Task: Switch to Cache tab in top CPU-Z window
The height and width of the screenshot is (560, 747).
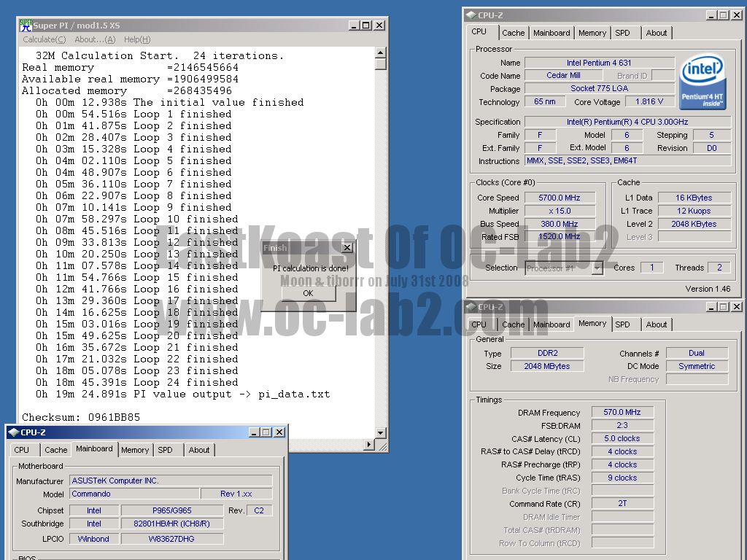Action: pos(513,33)
